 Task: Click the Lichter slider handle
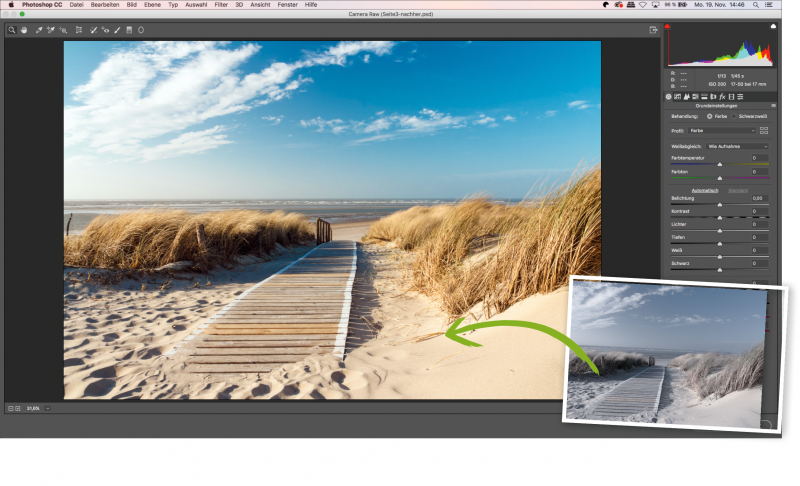click(720, 231)
